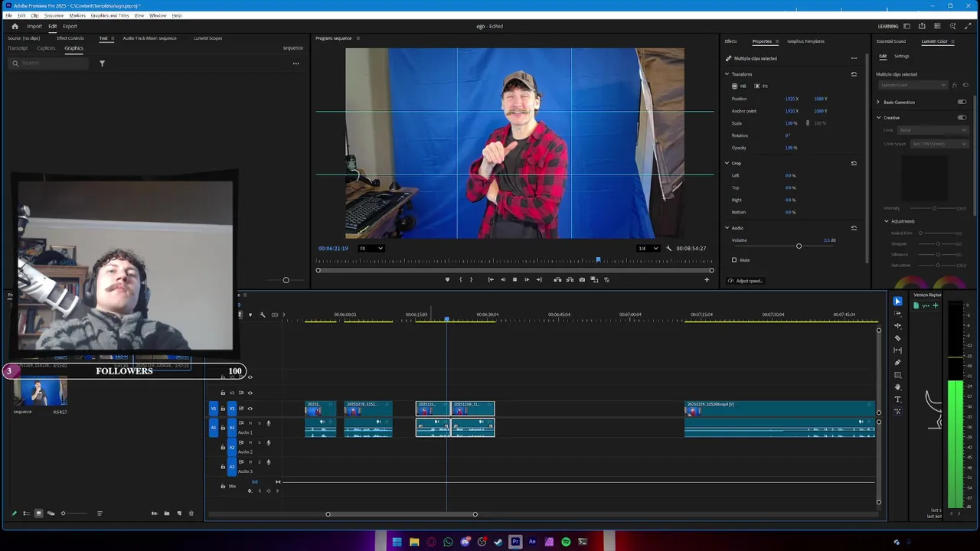Viewport: 980px width, 551px height.
Task: Click the Export Frame camera icon
Action: [x=582, y=279]
